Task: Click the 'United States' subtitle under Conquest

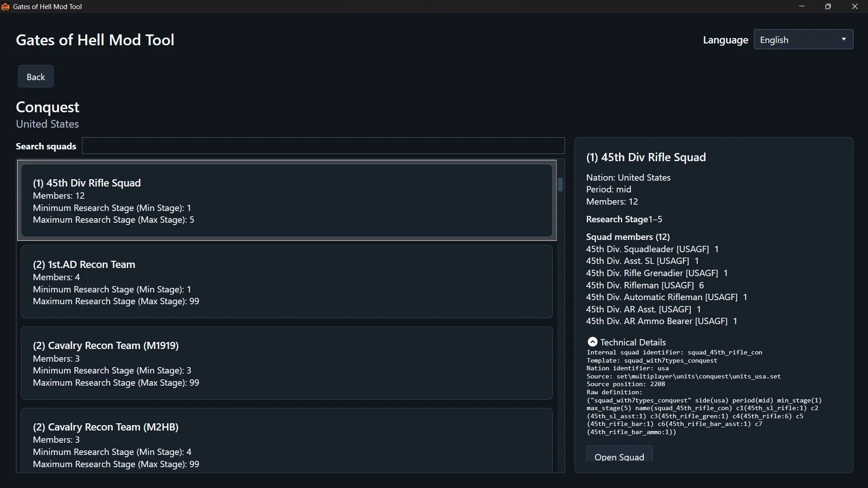Action: point(47,124)
